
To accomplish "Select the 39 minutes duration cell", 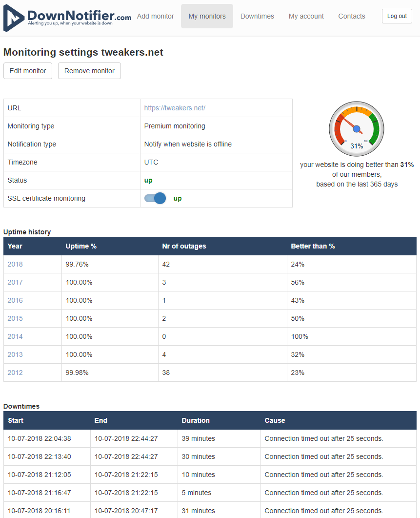I will [219, 439].
